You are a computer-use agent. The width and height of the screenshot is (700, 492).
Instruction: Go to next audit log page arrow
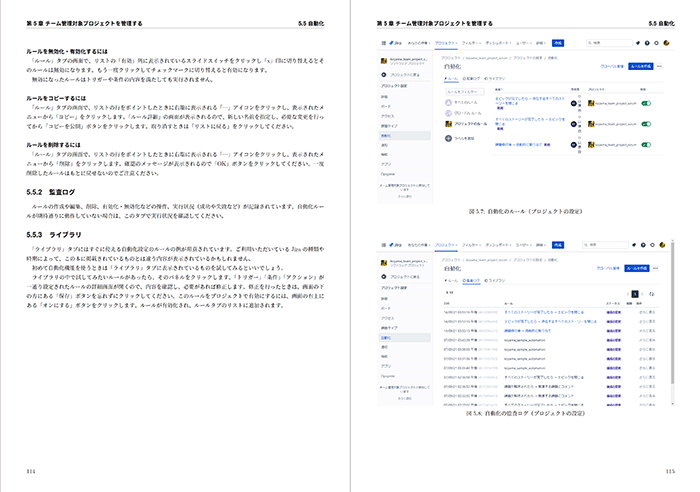pos(642,294)
